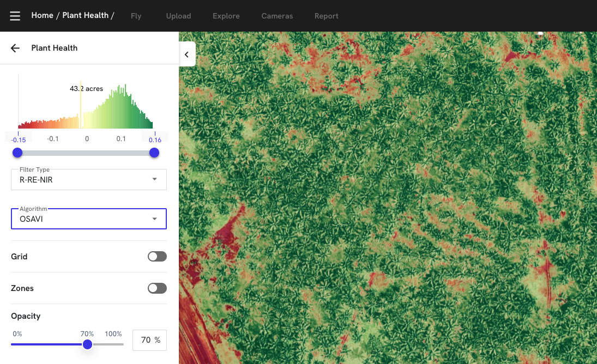Open the Filter Type R-RE-NIR dropdown
The height and width of the screenshot is (364, 597).
(x=89, y=179)
